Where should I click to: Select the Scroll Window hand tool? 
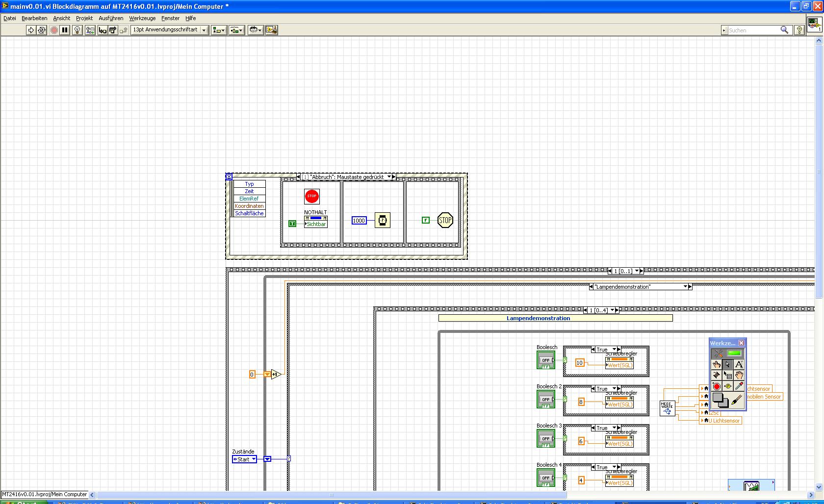click(x=739, y=376)
